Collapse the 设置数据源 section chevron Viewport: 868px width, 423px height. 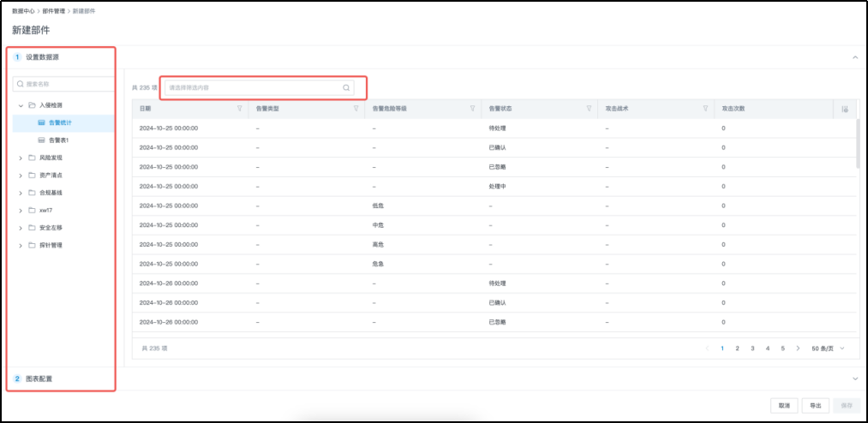pyautogui.click(x=855, y=57)
